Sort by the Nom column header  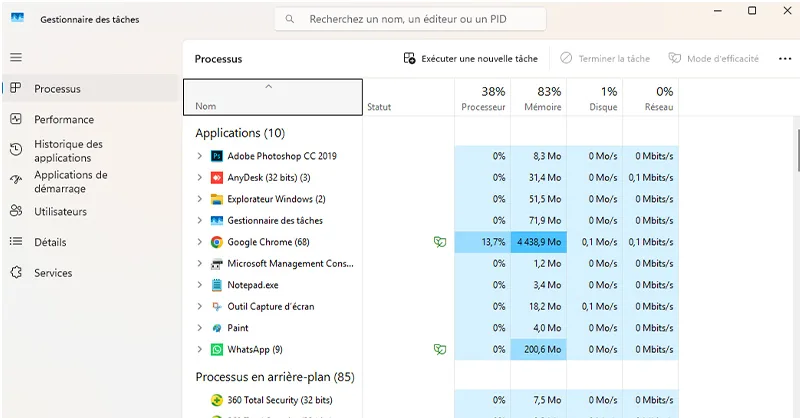point(273,97)
